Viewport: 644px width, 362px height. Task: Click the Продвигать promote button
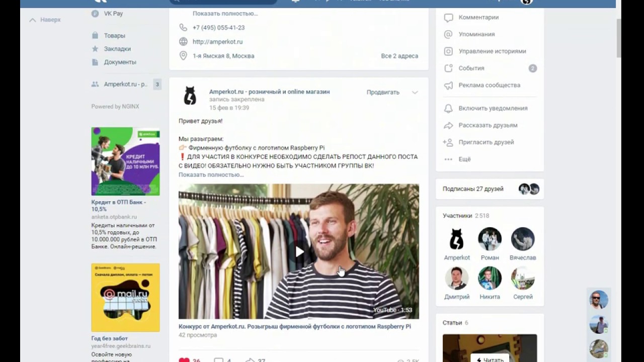point(383,93)
